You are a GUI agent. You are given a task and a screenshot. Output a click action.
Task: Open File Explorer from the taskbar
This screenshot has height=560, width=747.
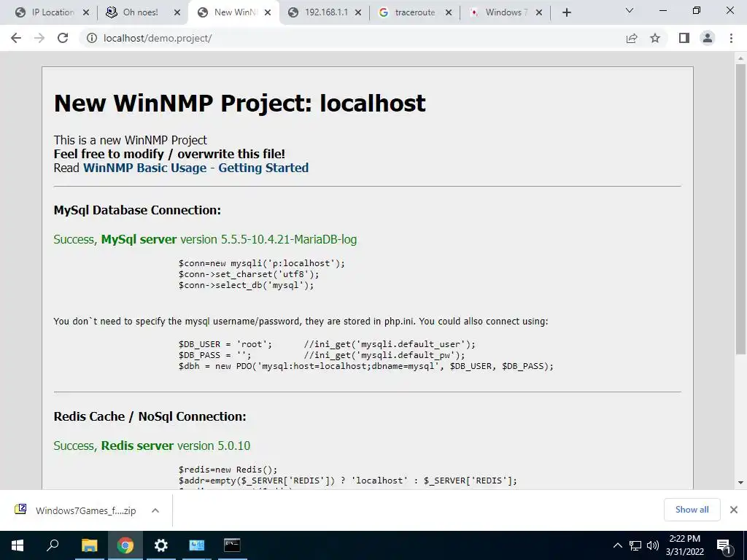click(x=89, y=545)
